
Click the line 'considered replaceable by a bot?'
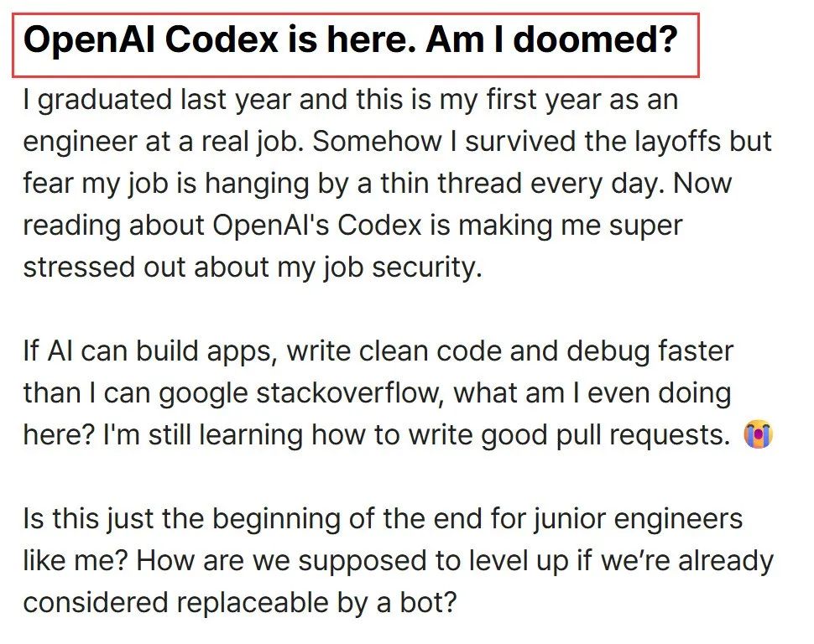[240, 602]
